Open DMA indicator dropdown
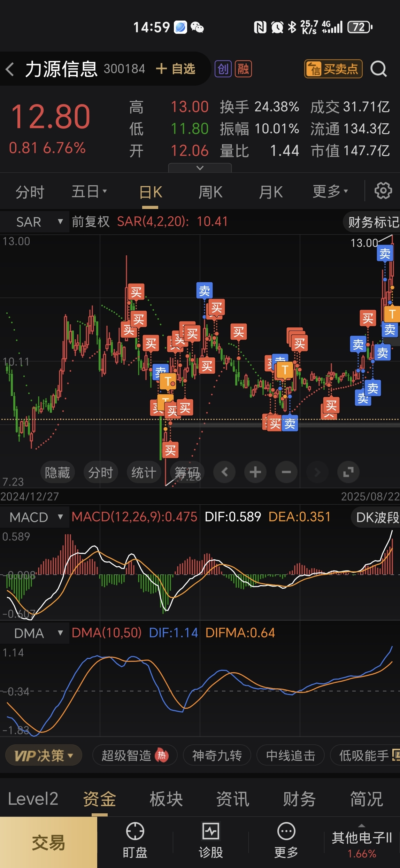 34,633
